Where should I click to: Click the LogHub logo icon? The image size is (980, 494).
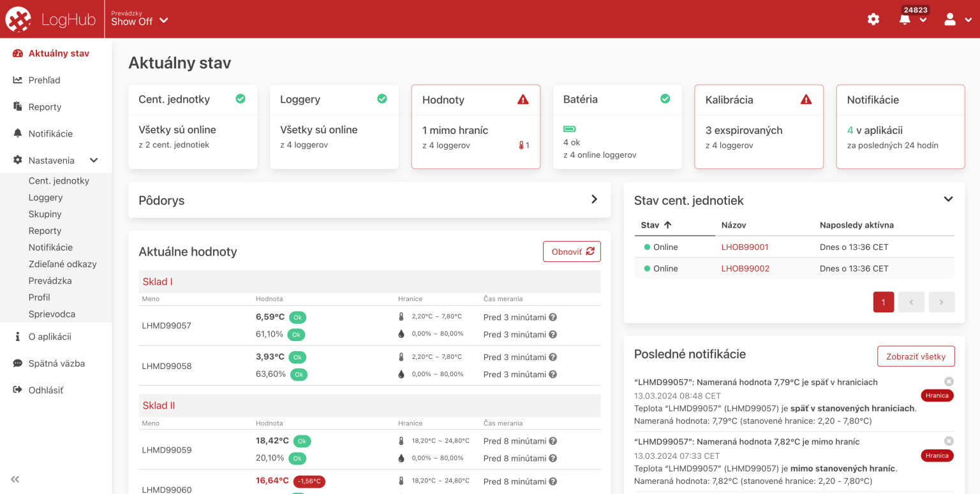click(19, 19)
